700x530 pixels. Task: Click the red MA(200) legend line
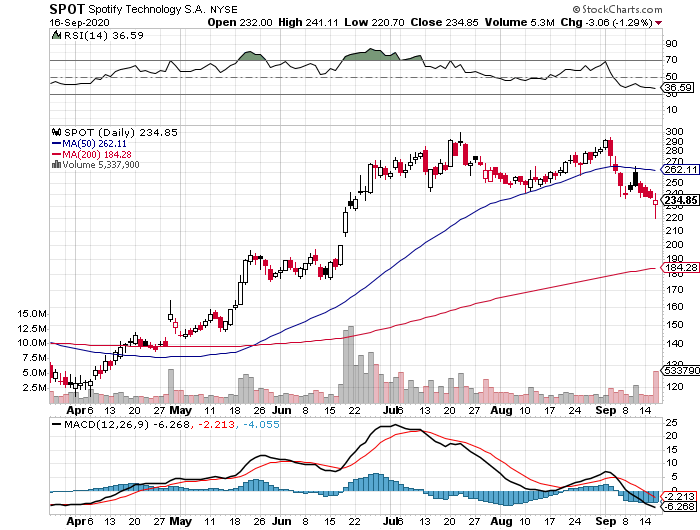point(56,154)
